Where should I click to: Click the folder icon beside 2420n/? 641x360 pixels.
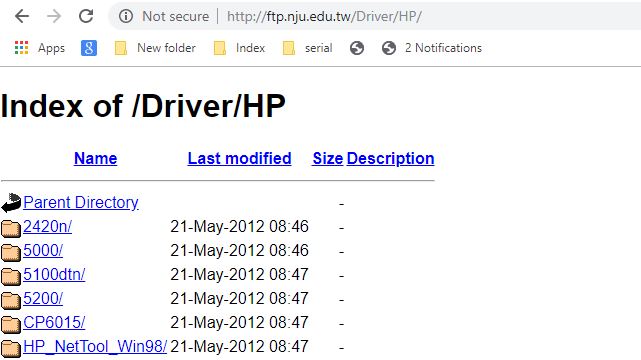pyautogui.click(x=11, y=228)
